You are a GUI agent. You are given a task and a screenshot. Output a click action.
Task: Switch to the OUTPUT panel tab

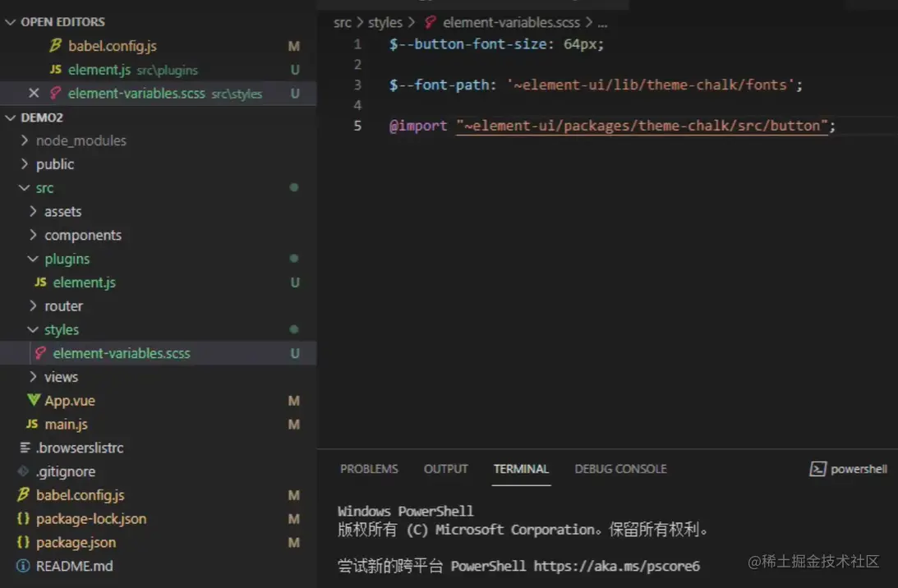point(445,469)
